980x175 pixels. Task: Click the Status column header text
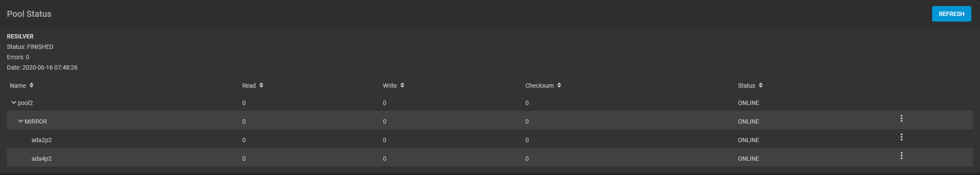click(x=747, y=86)
